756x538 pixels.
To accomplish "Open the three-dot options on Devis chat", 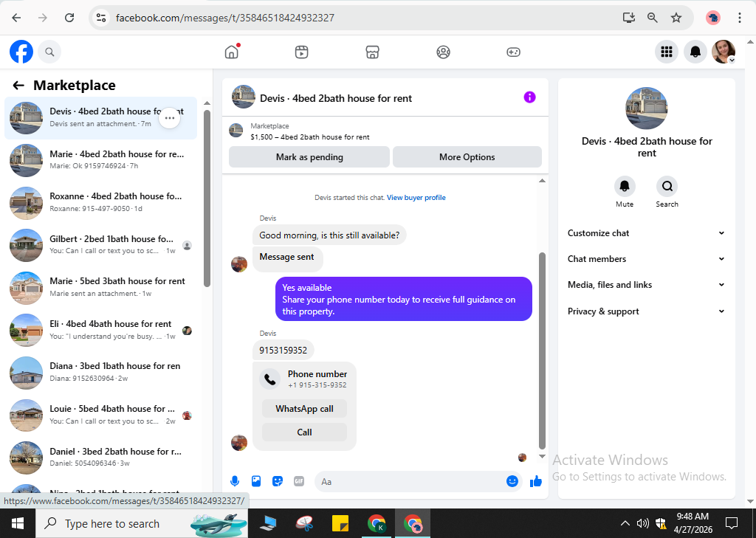I will [x=169, y=117].
